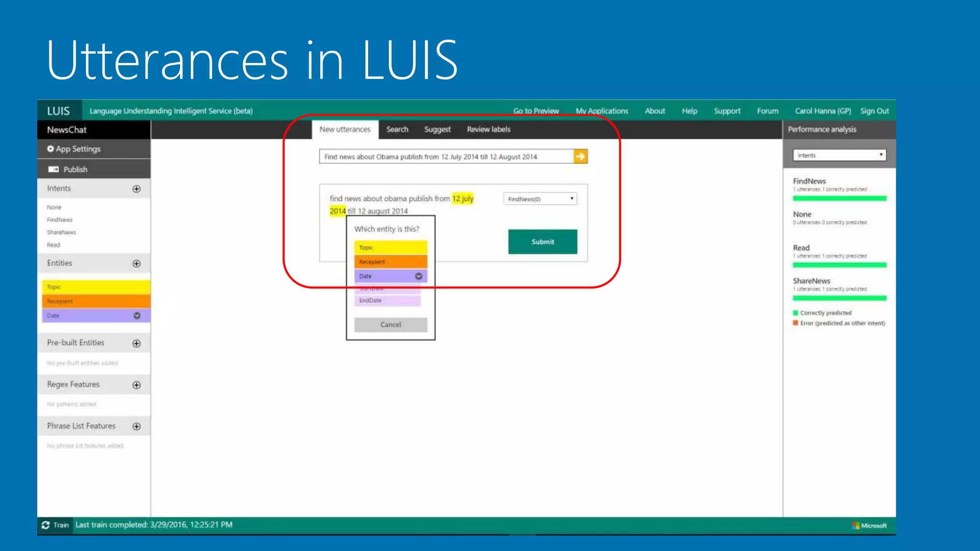Click the plus icon next to Intents

(x=136, y=189)
